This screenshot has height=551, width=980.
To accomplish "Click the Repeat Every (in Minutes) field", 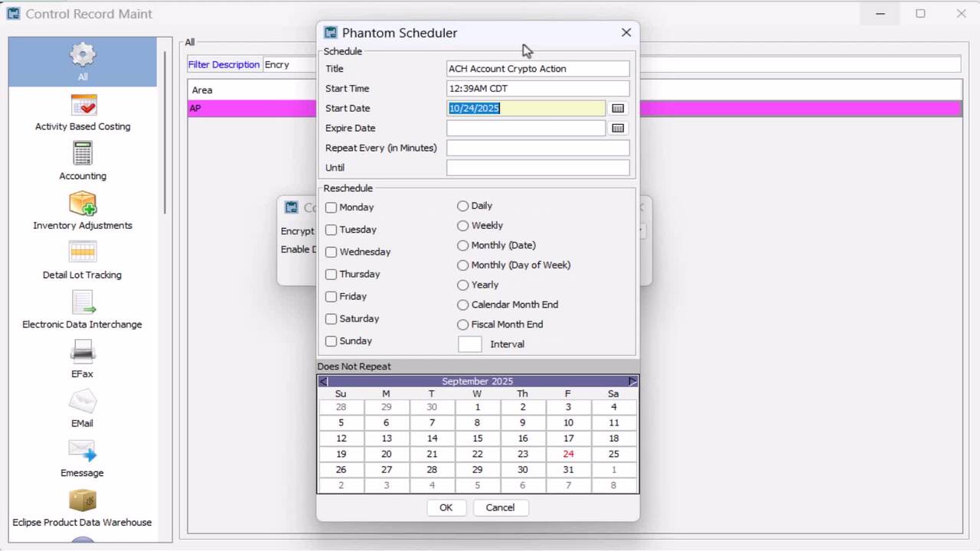I will 537,148.
